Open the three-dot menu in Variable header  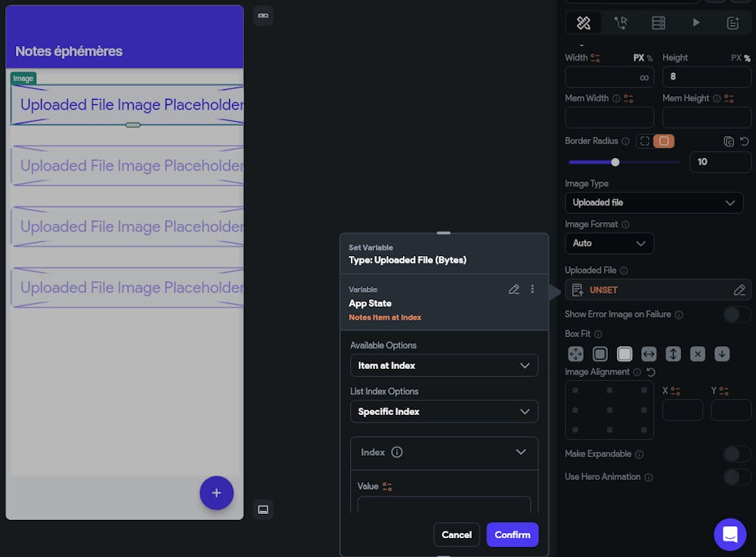532,289
